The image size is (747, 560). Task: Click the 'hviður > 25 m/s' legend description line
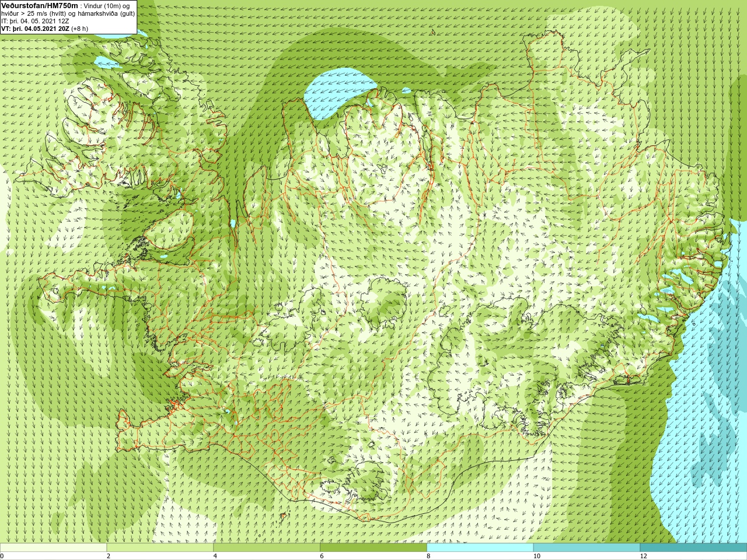[x=68, y=13]
